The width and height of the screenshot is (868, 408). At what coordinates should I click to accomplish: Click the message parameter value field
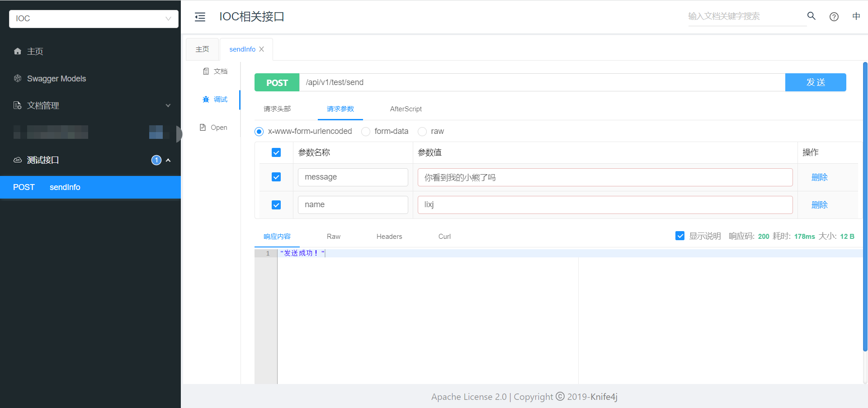pyautogui.click(x=604, y=177)
